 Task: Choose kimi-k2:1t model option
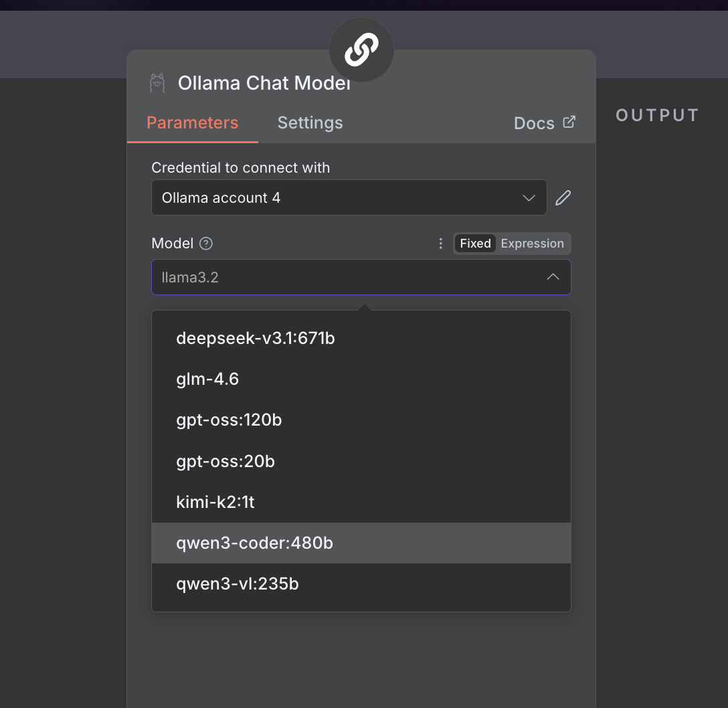tap(215, 502)
